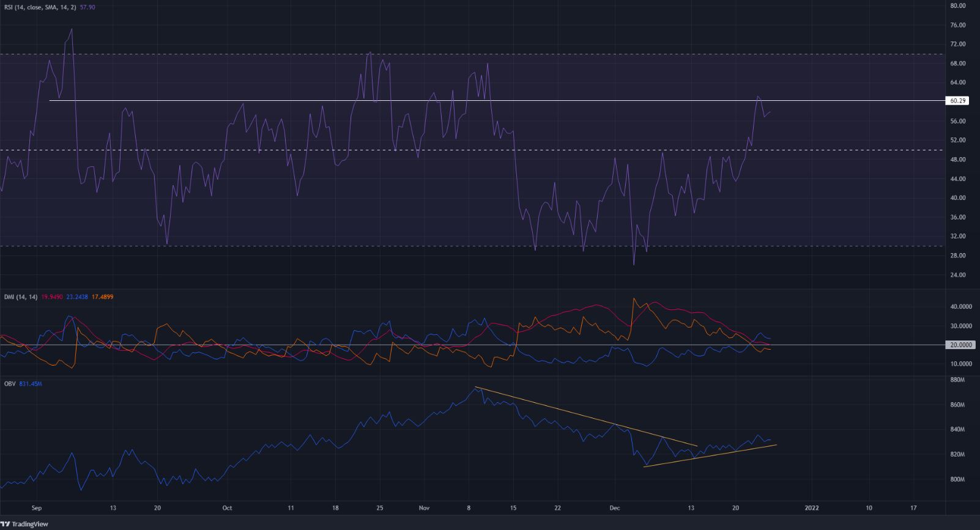Click the 28.00 RSI scale label
Screen dimensions: 980x530
[x=958, y=256]
